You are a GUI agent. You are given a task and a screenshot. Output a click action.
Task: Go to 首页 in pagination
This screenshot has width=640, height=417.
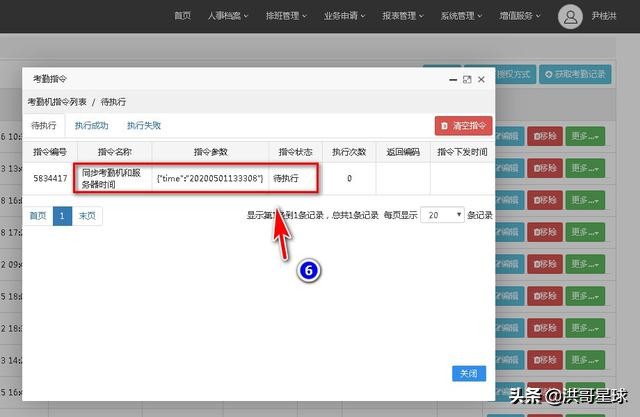tap(38, 215)
